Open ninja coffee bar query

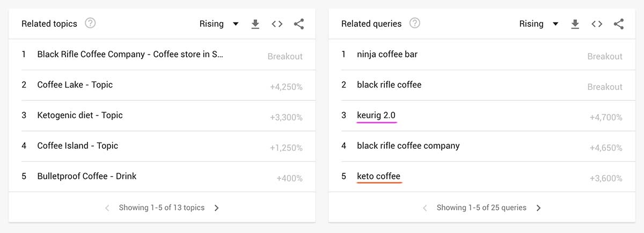[387, 54]
